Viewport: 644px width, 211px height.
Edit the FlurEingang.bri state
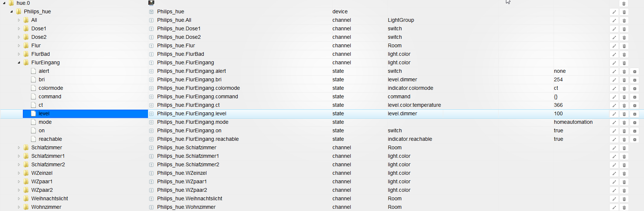[614, 80]
